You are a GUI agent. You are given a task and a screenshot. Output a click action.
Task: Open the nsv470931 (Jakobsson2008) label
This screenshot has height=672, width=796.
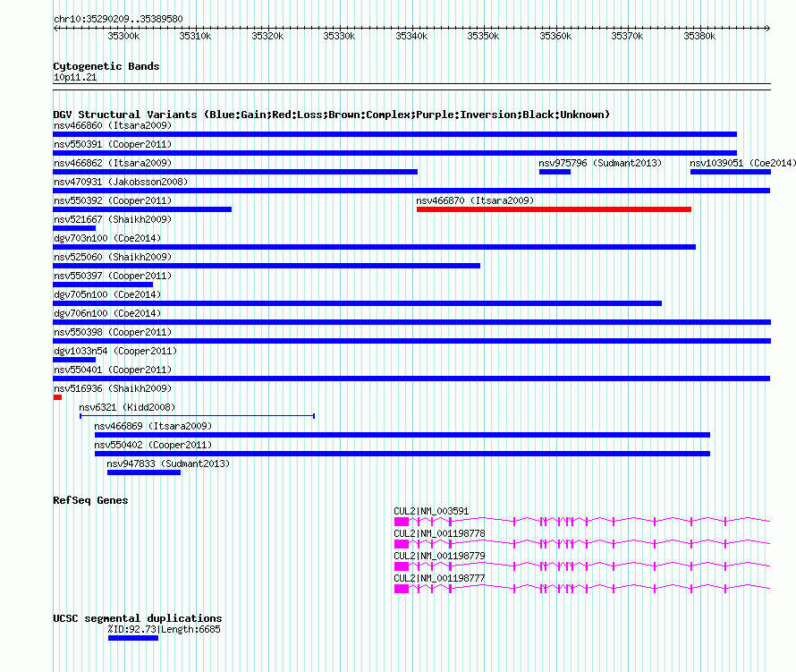coord(121,182)
